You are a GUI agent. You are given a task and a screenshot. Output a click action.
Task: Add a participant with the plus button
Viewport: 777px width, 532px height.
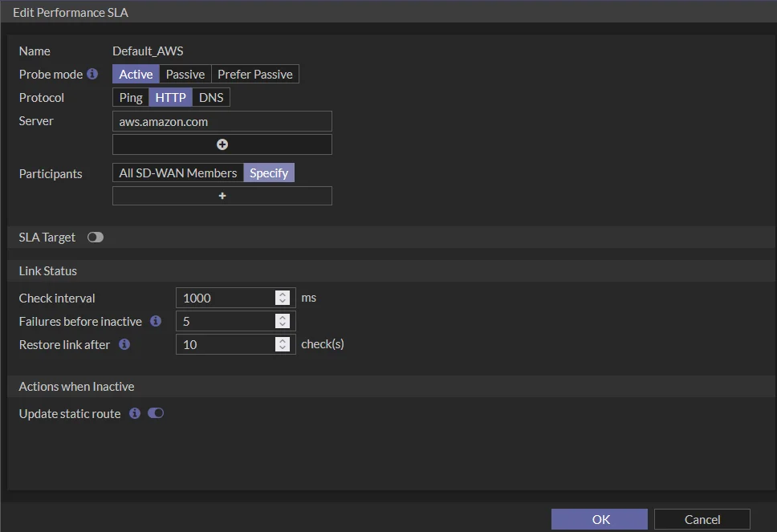(x=222, y=196)
